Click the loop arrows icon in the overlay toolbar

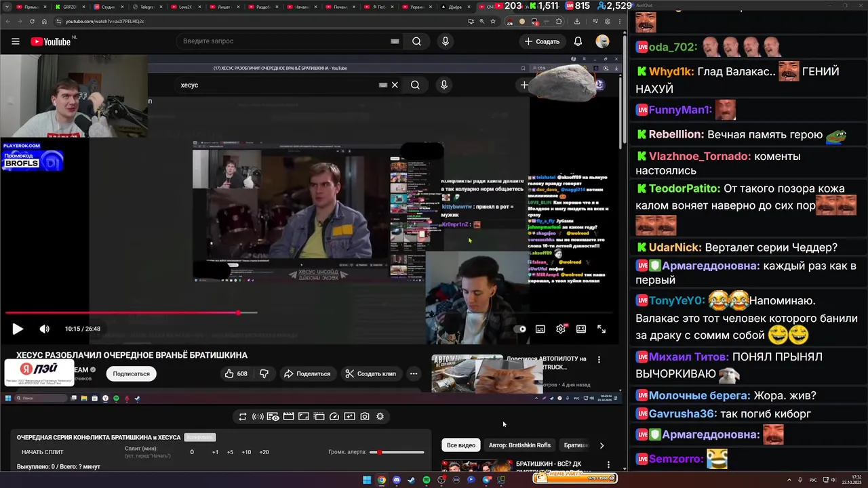click(x=243, y=417)
